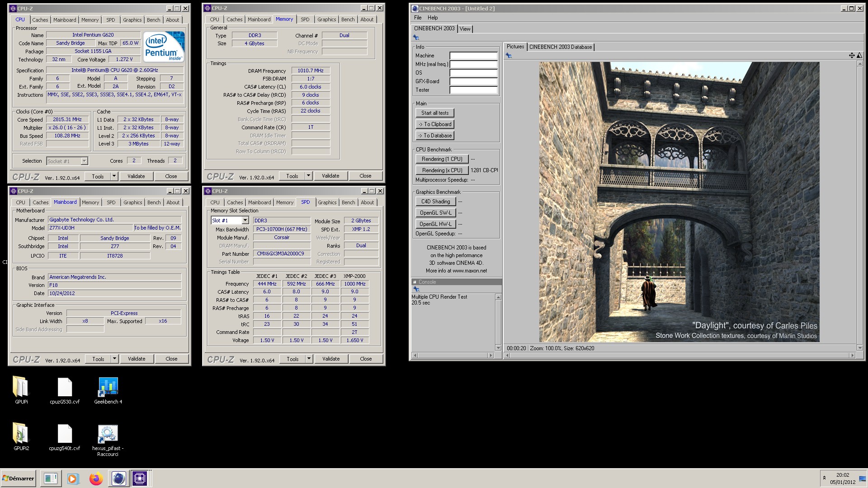Open the Tools dropdown arrow in the SPD tab window
The image size is (868, 488).
tap(309, 359)
